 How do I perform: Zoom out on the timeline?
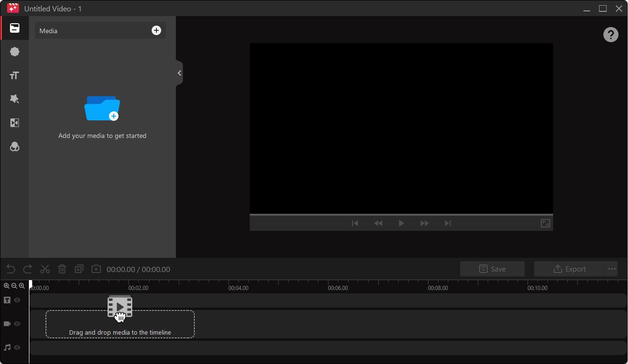[x=14, y=286]
